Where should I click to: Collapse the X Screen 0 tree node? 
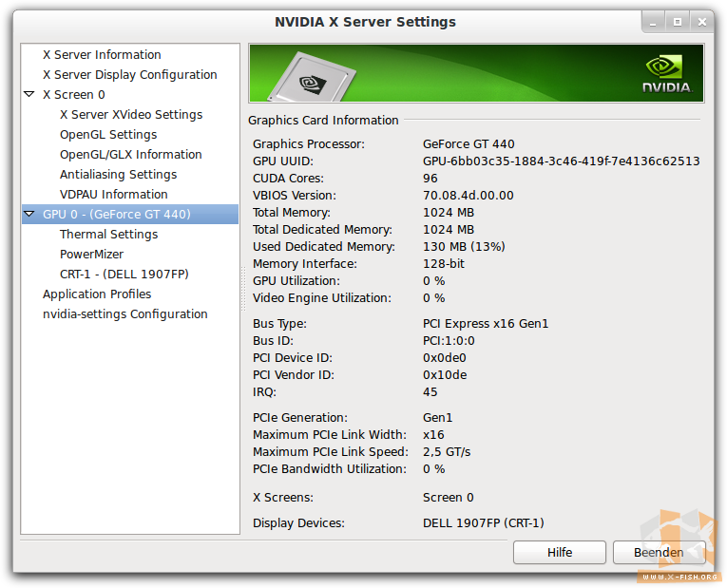pyautogui.click(x=29, y=95)
